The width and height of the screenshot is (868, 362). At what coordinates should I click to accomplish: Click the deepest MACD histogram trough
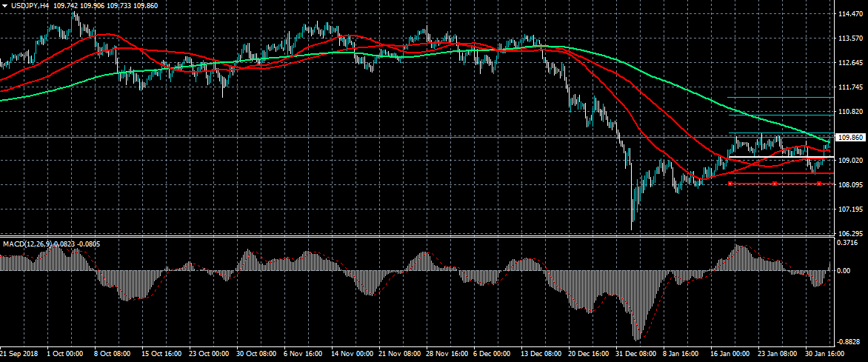click(635, 337)
